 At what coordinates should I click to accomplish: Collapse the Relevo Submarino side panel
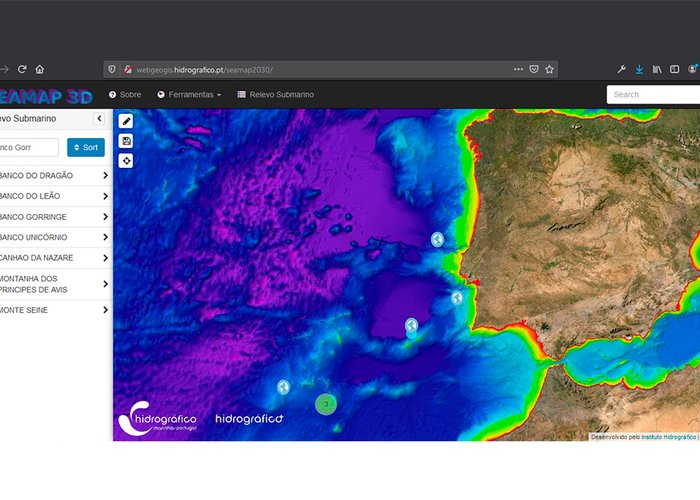click(x=99, y=118)
